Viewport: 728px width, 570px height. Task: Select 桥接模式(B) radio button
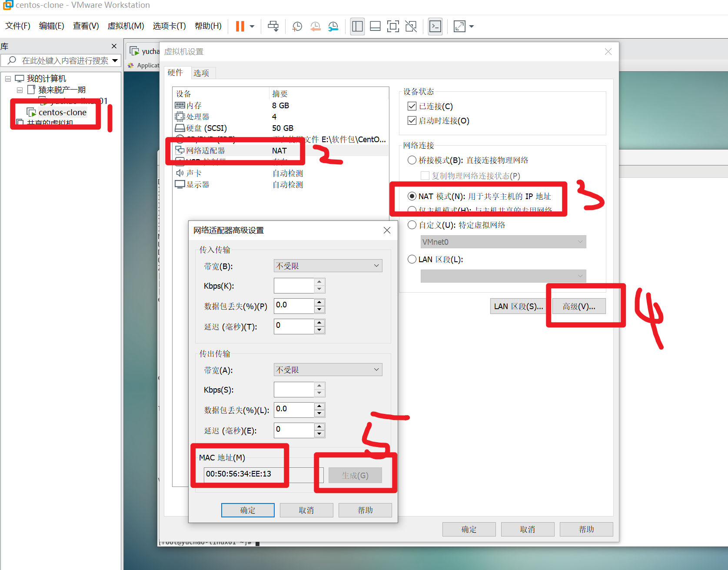412,160
